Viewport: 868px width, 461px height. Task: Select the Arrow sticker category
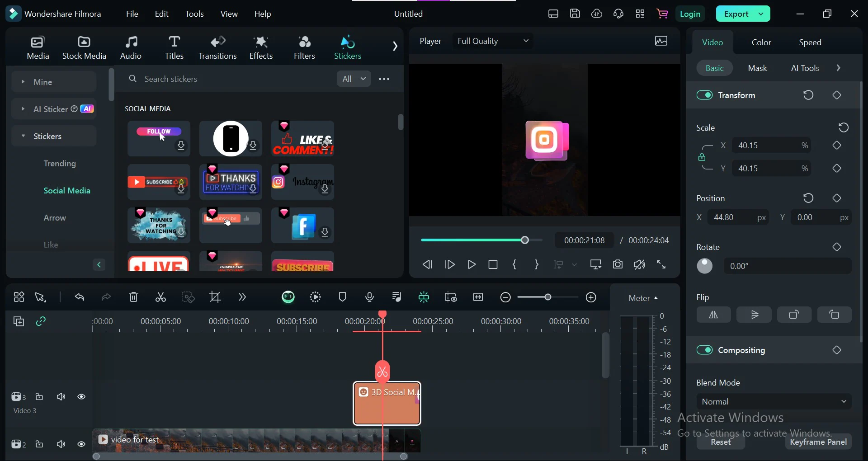[55, 218]
